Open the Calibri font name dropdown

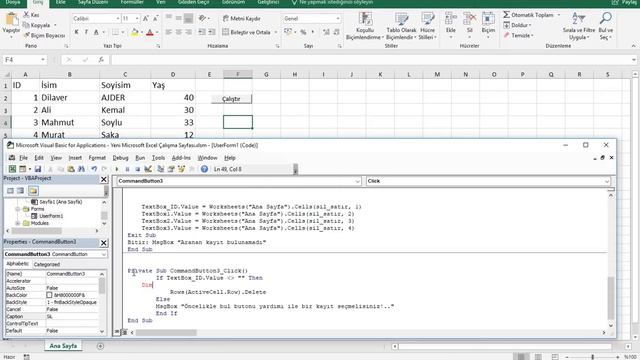click(x=118, y=18)
